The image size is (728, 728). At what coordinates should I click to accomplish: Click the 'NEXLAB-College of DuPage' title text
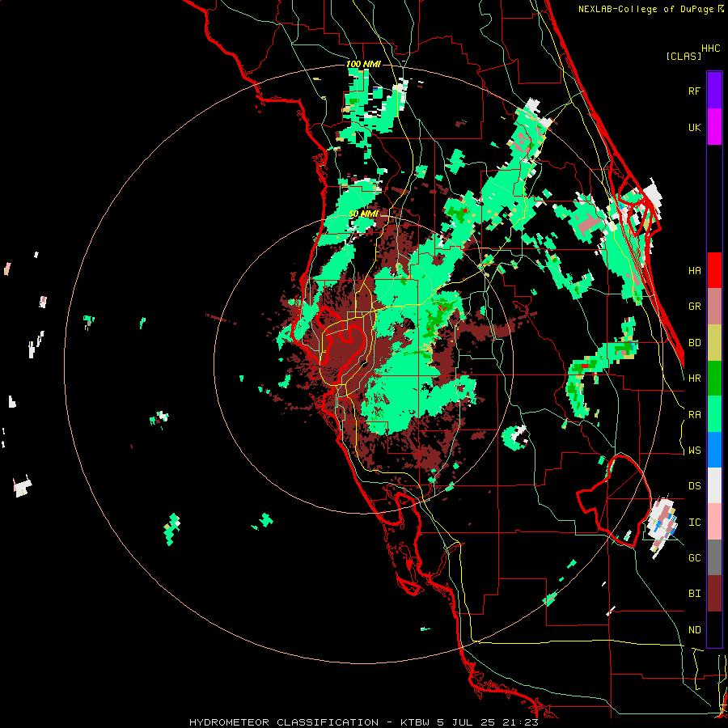click(647, 9)
